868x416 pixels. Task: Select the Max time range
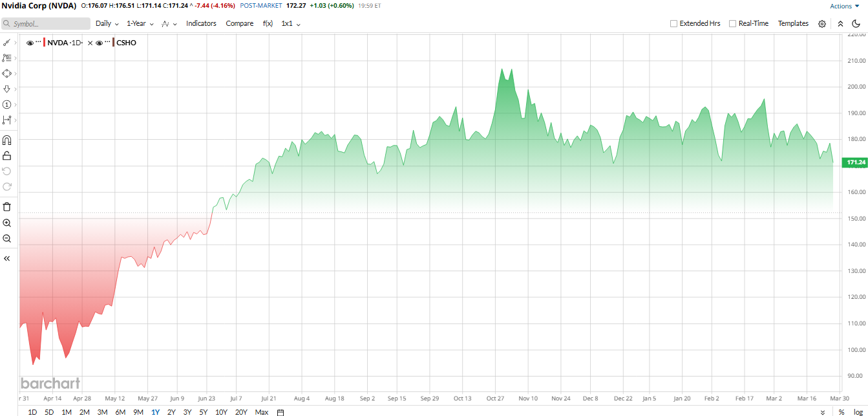tap(261, 412)
